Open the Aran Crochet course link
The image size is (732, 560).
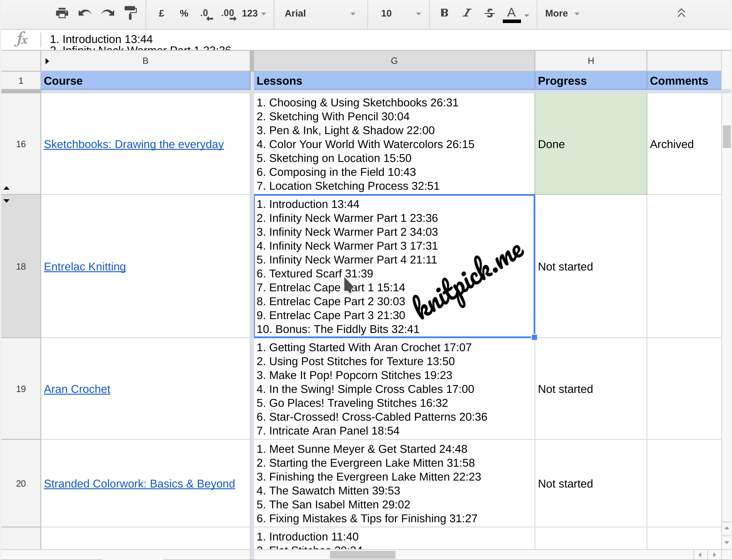tap(77, 389)
